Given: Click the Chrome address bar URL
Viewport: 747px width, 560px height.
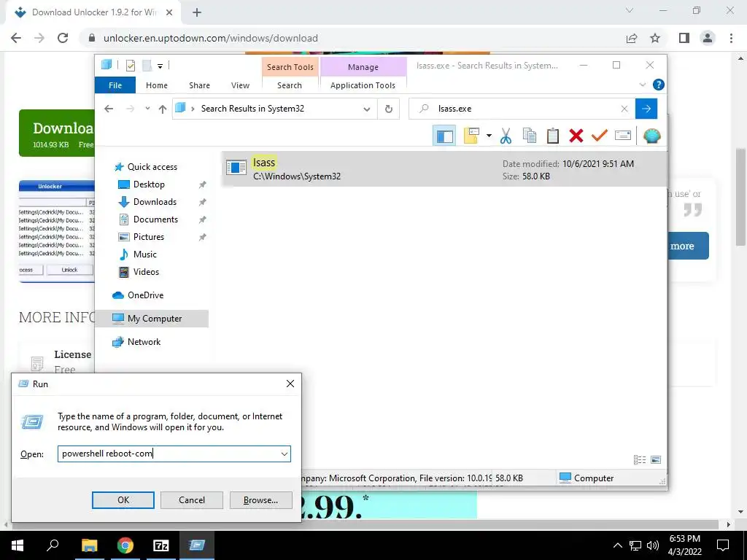Looking at the screenshot, I should pyautogui.click(x=211, y=38).
